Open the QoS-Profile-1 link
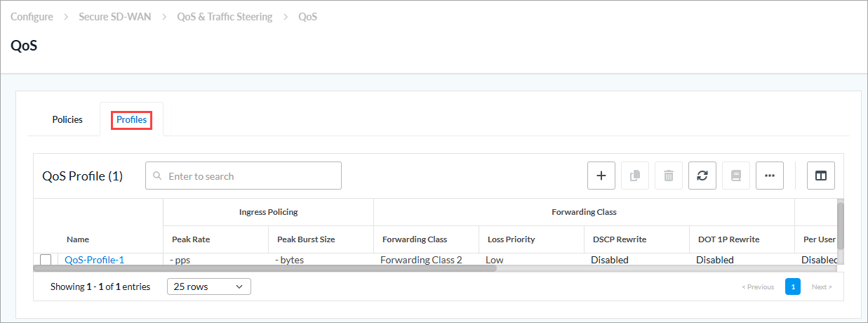868x323 pixels. [x=94, y=260]
